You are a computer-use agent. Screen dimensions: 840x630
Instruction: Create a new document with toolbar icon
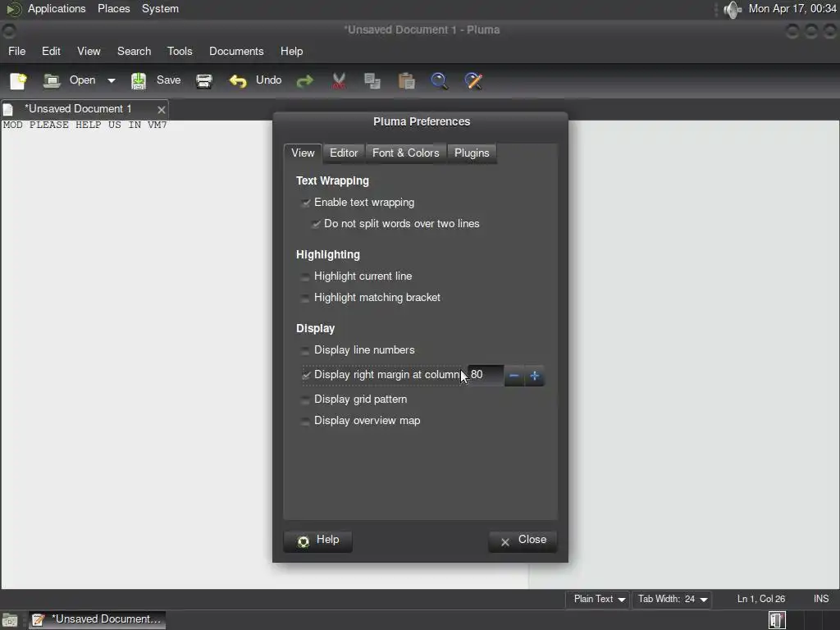pos(18,81)
